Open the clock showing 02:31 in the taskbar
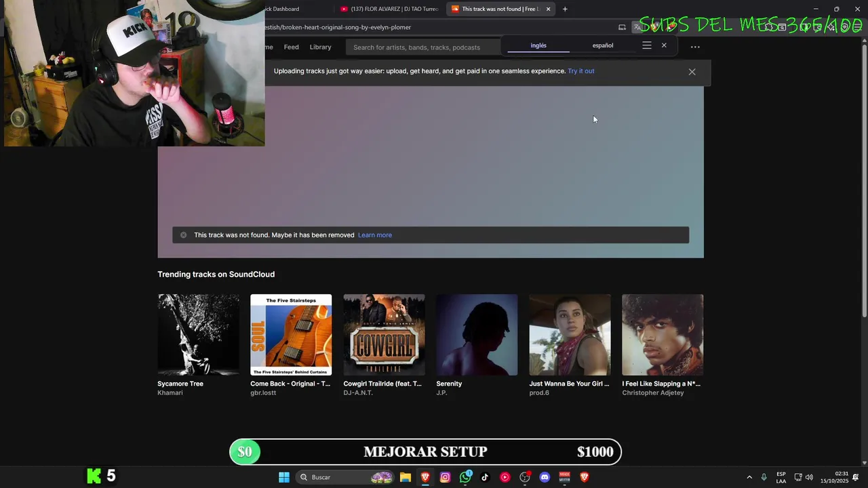Image resolution: width=868 pixels, height=488 pixels. pos(834,477)
